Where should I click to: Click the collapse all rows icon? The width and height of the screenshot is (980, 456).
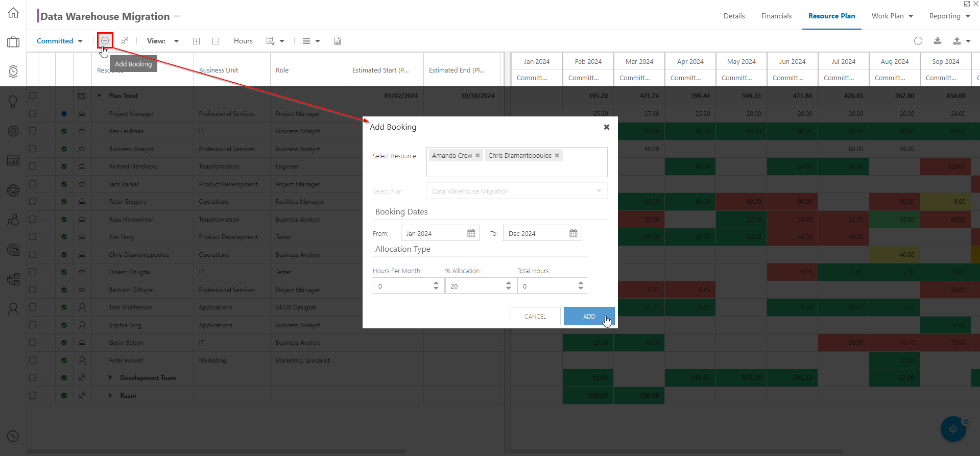pyautogui.click(x=216, y=41)
